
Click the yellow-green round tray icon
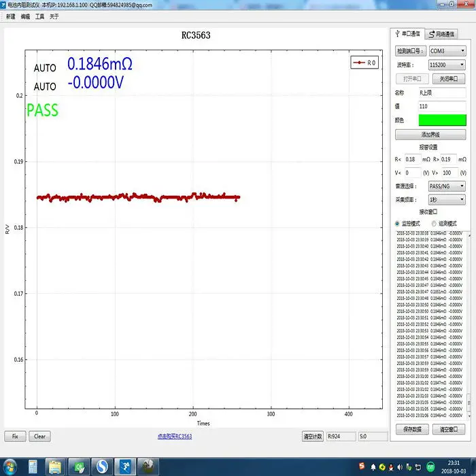[x=382, y=467]
